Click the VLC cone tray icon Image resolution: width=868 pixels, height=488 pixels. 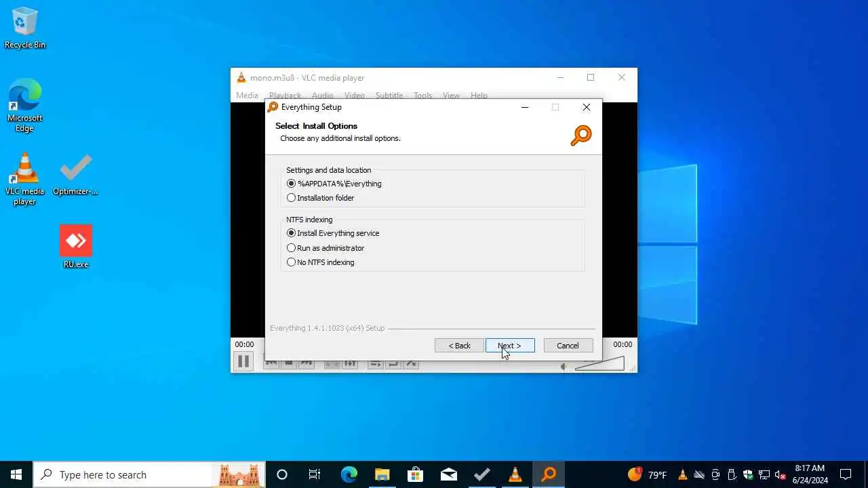[x=683, y=474]
